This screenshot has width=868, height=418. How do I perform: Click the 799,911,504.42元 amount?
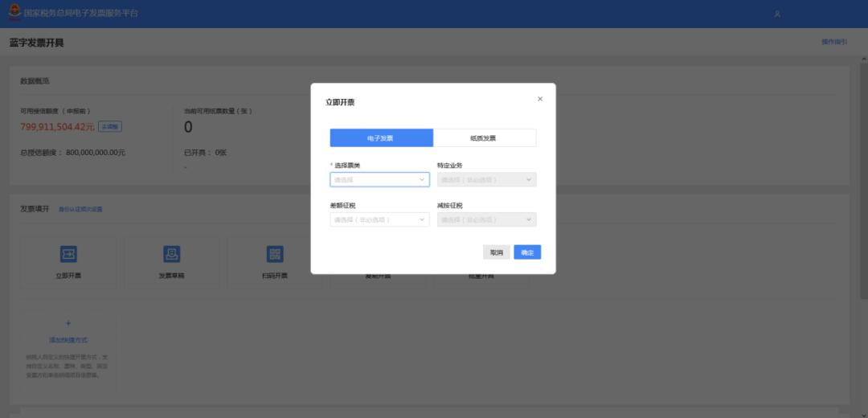point(58,127)
